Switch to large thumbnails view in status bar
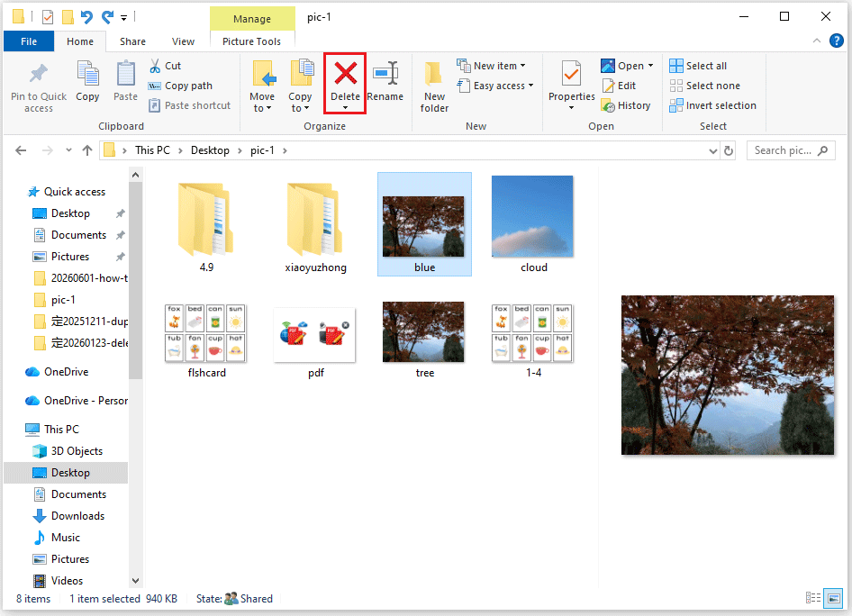The height and width of the screenshot is (616, 852). coord(833,598)
